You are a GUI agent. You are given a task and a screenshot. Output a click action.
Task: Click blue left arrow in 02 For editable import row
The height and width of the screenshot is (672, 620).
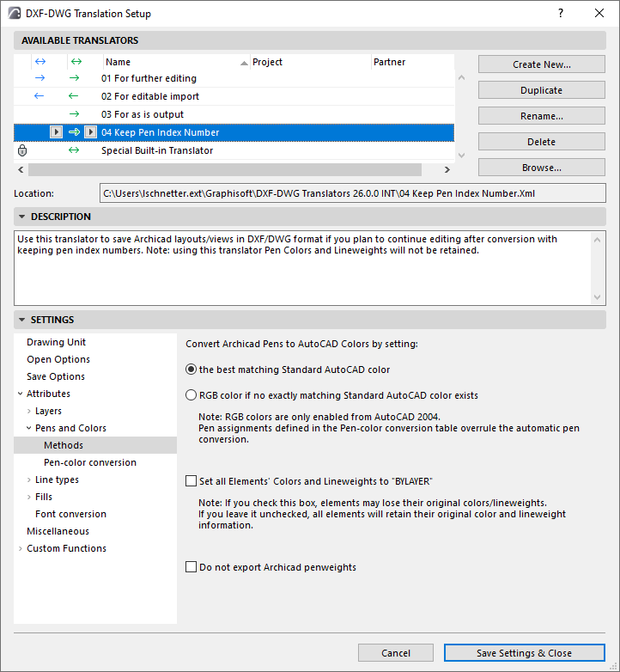click(39, 96)
